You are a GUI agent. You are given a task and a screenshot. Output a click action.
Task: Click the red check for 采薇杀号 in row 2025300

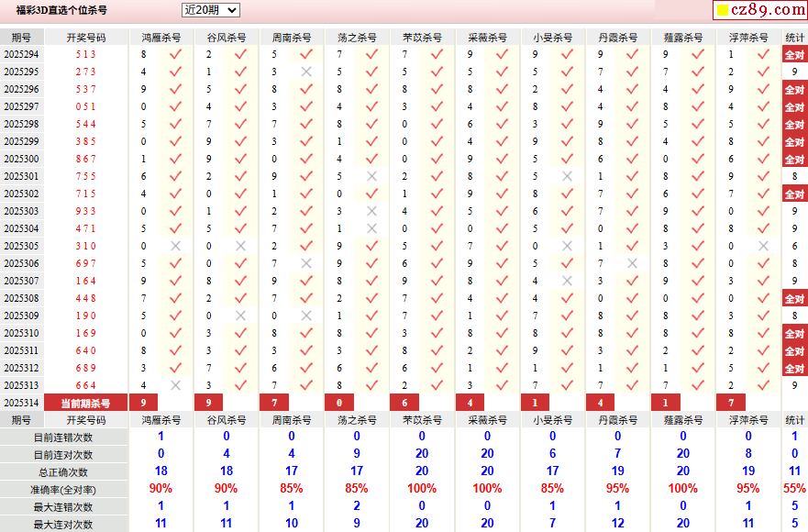pyautogui.click(x=502, y=159)
